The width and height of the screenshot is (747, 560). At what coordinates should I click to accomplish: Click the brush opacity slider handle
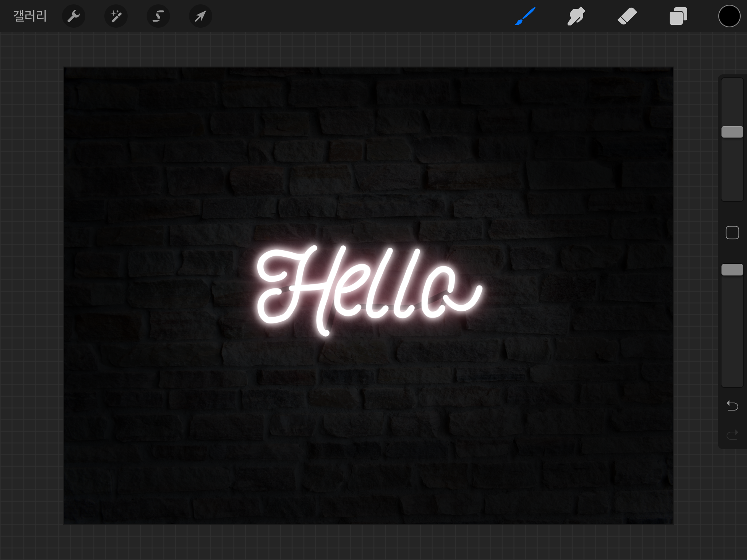coord(732,269)
